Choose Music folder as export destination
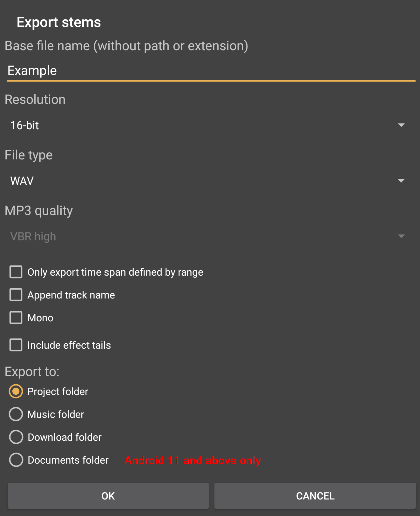This screenshot has height=516, width=420. [16, 414]
